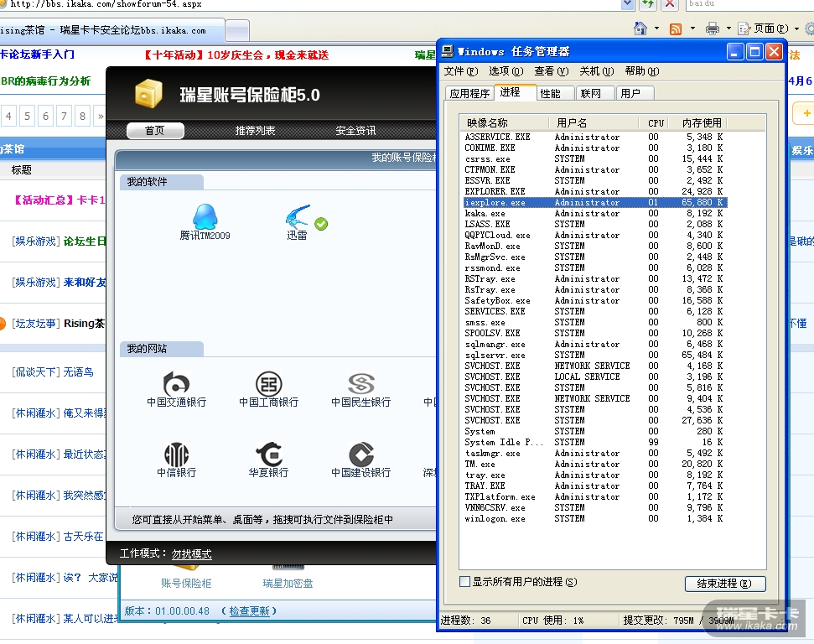814x644 pixels.
Task: Open the 关机 menu in Task Manager
Action: (597, 71)
